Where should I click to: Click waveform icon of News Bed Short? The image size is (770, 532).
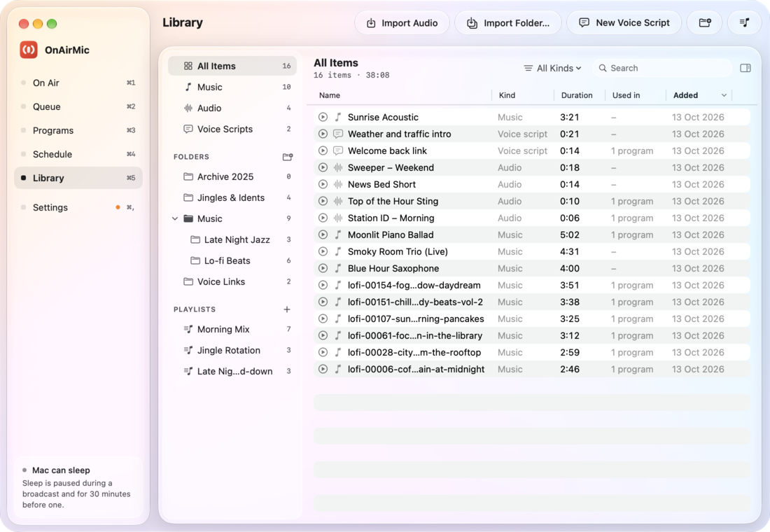tap(338, 184)
